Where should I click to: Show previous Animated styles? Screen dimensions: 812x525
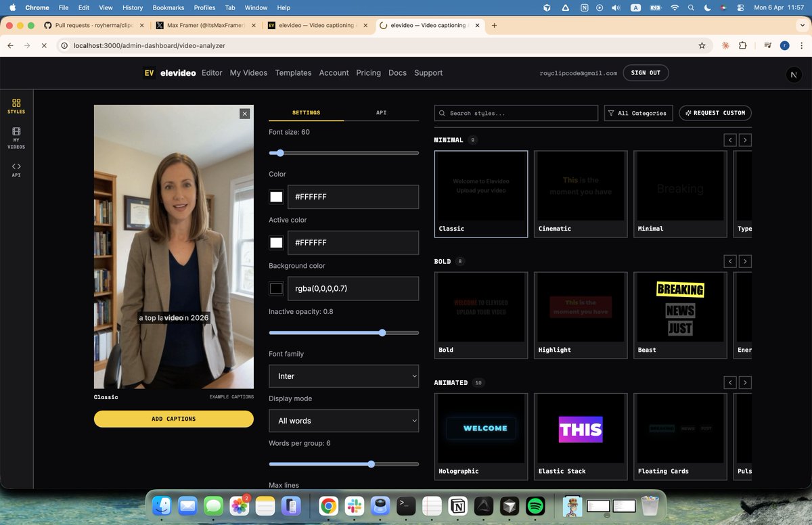[x=730, y=383]
